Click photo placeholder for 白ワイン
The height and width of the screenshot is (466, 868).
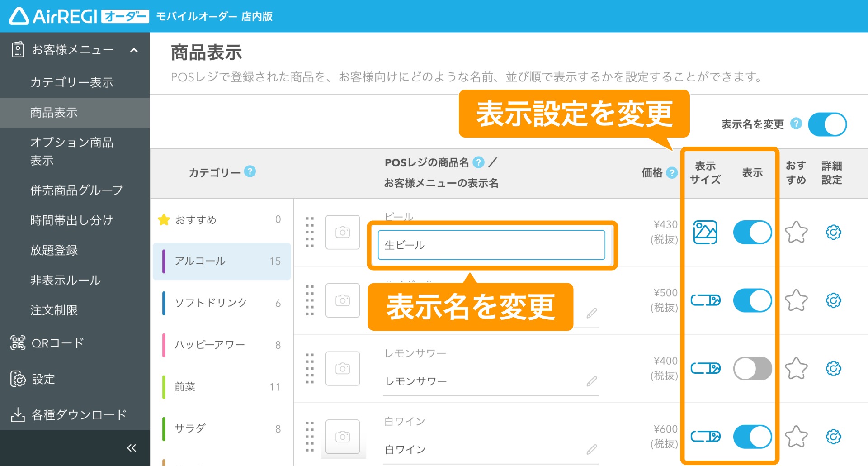point(343,437)
